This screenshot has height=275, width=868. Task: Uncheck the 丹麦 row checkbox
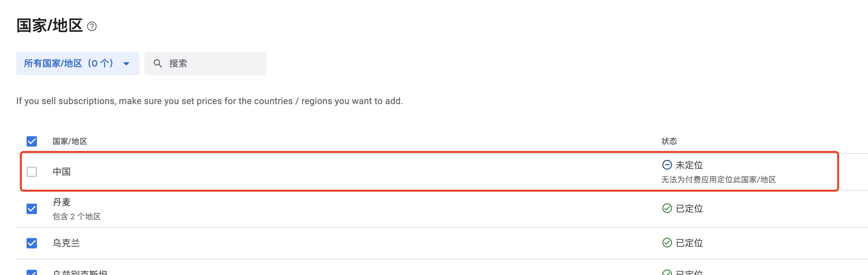coord(32,209)
